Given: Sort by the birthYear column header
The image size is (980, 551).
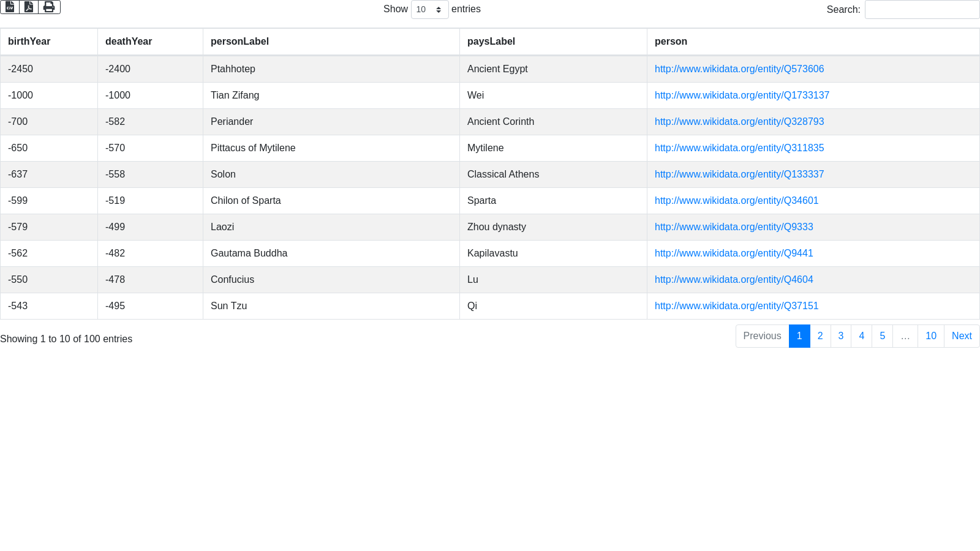Looking at the screenshot, I should 29,42.
